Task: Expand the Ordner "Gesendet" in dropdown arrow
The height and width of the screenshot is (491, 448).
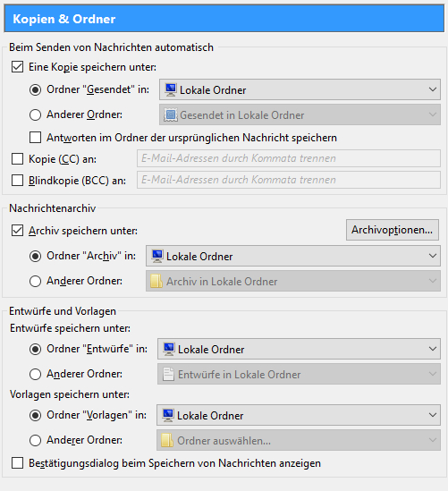Action: (x=432, y=89)
